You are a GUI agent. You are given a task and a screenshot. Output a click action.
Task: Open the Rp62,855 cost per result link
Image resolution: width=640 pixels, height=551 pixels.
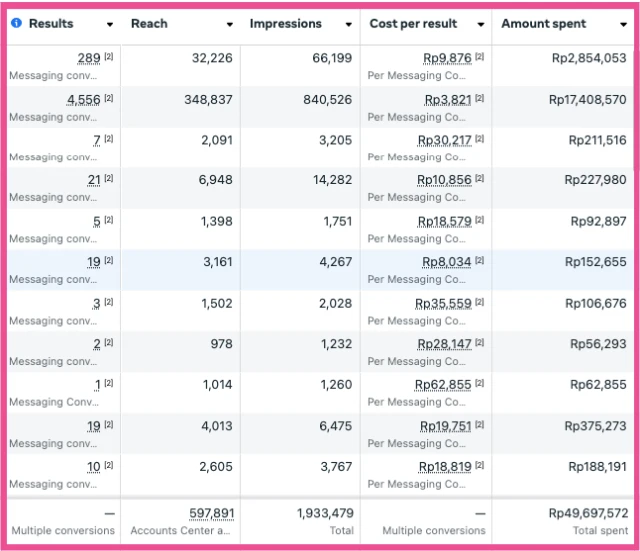pyautogui.click(x=443, y=385)
